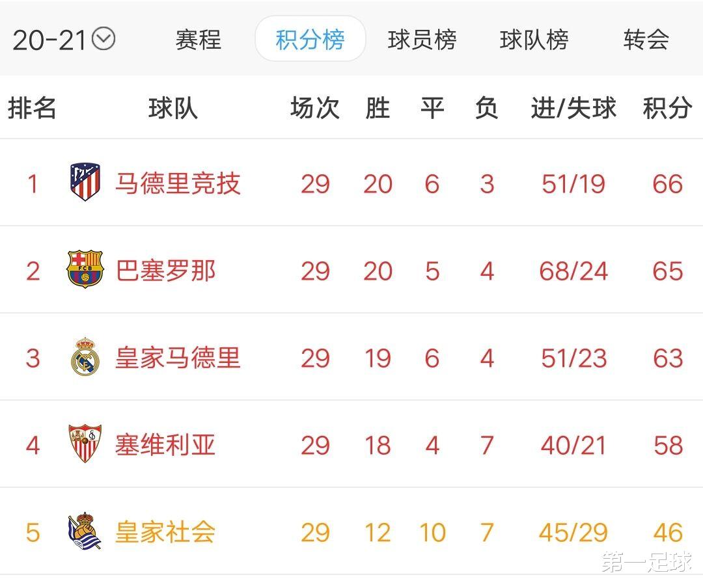Click the highlighted 积分榜 standings tab
Screen dimensions: 703x588
tap(310, 39)
